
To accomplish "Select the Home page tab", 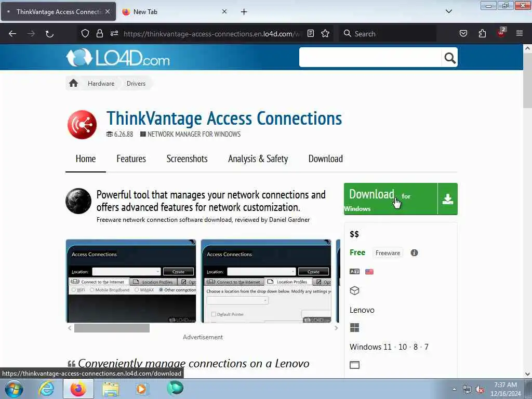I will point(86,159).
